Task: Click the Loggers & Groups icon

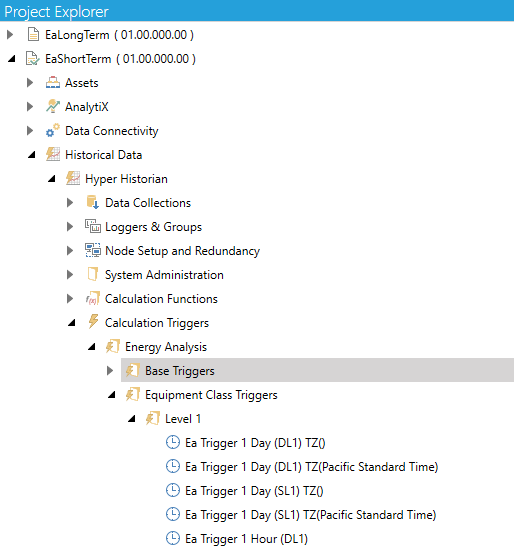Action: (93, 227)
